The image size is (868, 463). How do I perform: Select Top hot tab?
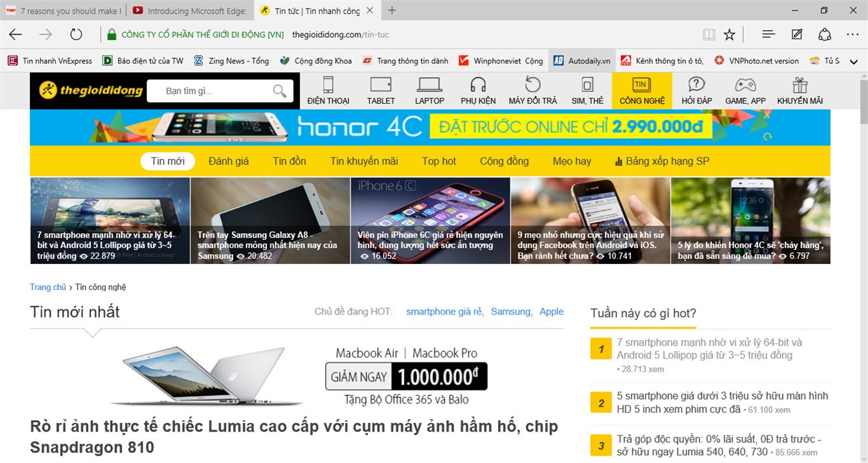(x=439, y=161)
